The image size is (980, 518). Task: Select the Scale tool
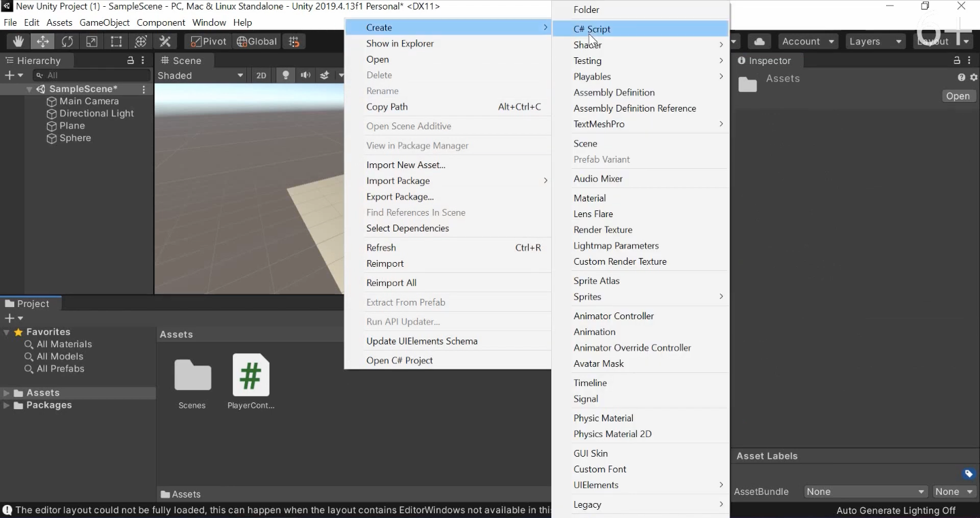[x=92, y=42]
